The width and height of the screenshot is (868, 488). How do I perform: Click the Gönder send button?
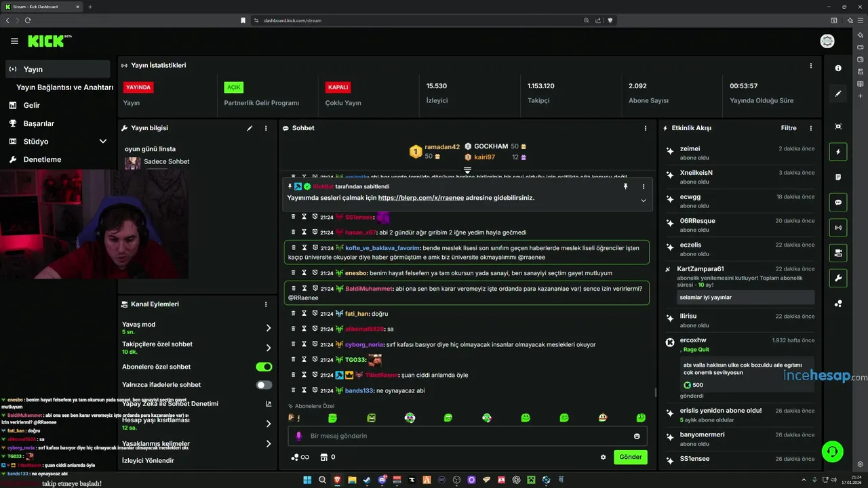(x=631, y=457)
